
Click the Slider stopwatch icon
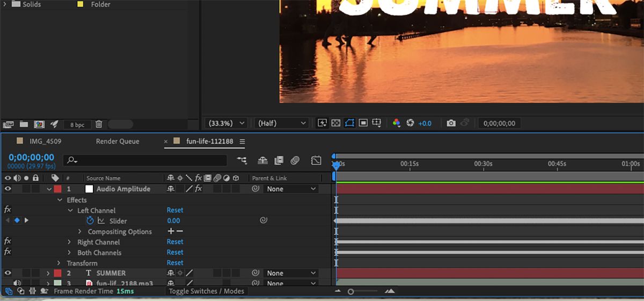[90, 221]
